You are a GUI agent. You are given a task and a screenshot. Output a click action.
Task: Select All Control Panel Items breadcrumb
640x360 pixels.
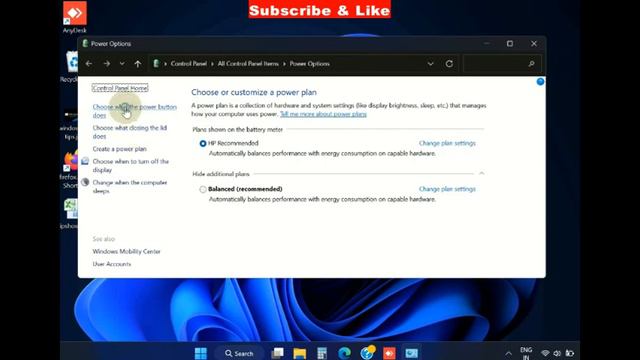point(248,64)
